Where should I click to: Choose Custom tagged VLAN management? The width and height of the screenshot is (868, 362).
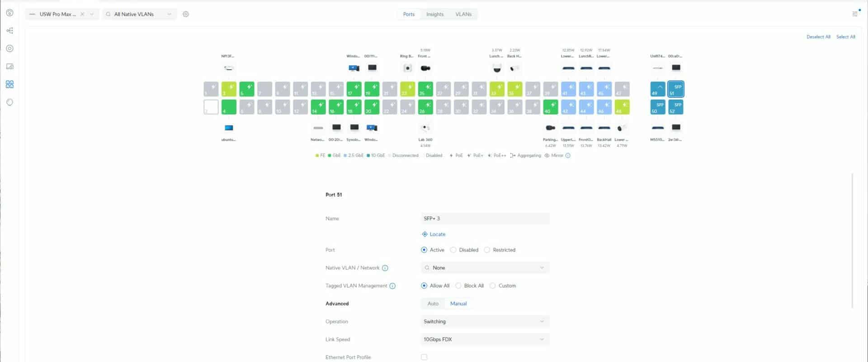(493, 286)
